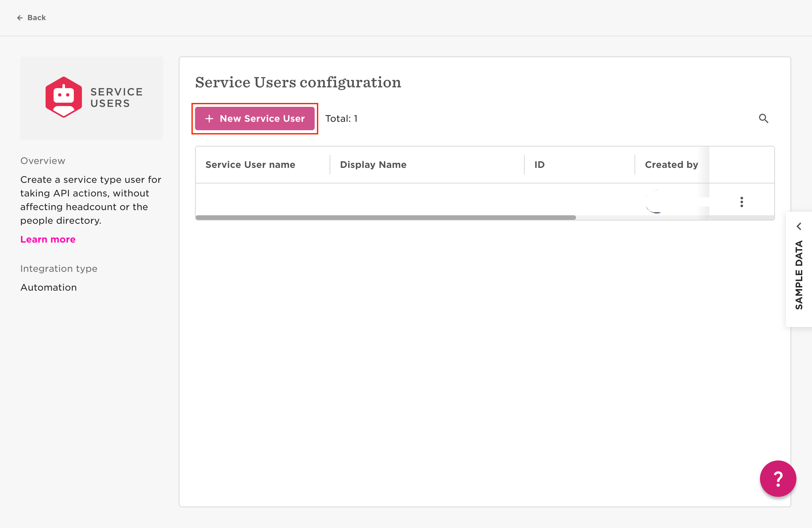Sort by Display Name column header
Viewport: 812px width, 528px height.
click(x=373, y=165)
